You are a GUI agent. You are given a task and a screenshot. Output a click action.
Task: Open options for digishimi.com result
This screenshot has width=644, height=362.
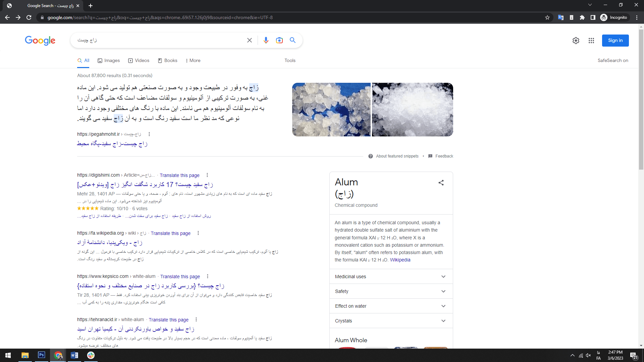coord(207,175)
